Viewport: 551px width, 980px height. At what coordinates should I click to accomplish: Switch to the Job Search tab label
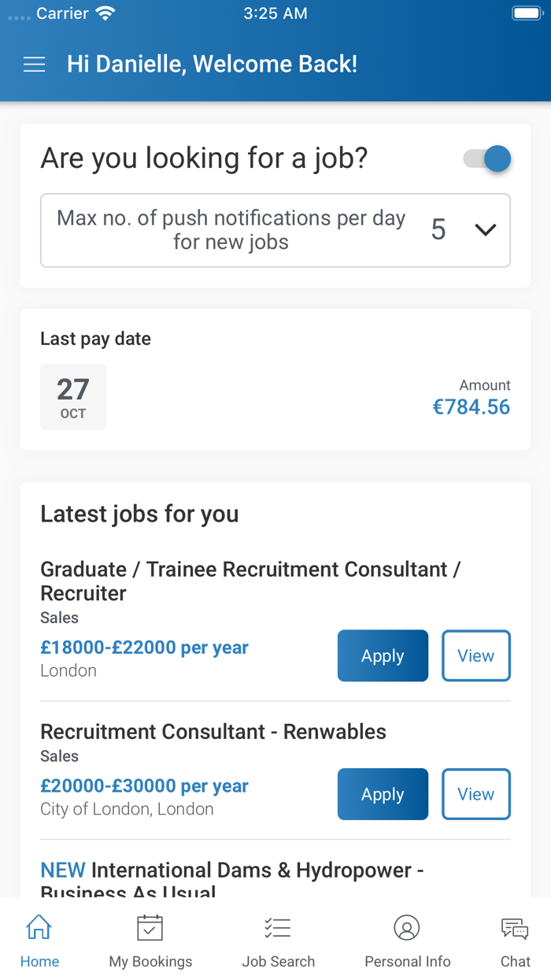tap(278, 962)
